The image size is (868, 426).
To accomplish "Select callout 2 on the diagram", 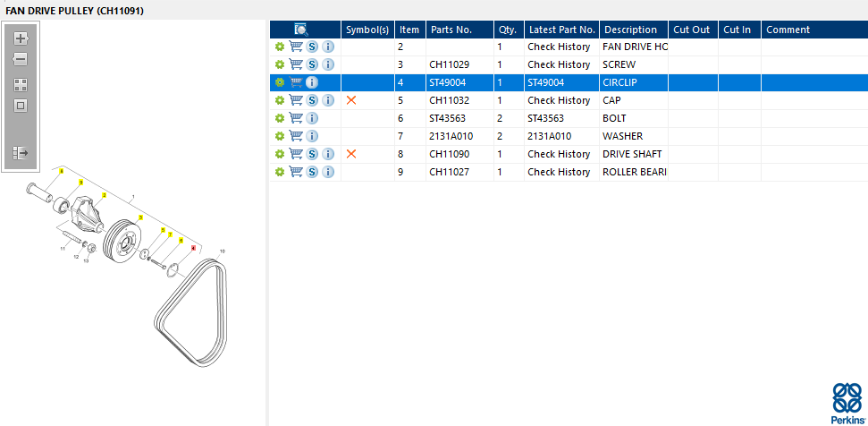I will pos(104,195).
